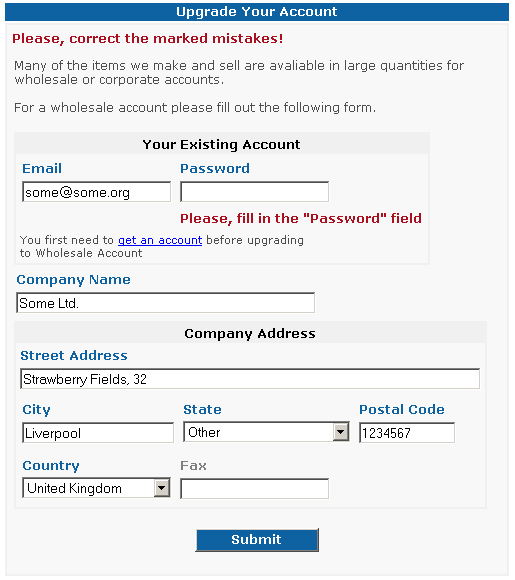Screen dimensions: 515x580
Task: Click the Email input field
Action: (97, 192)
